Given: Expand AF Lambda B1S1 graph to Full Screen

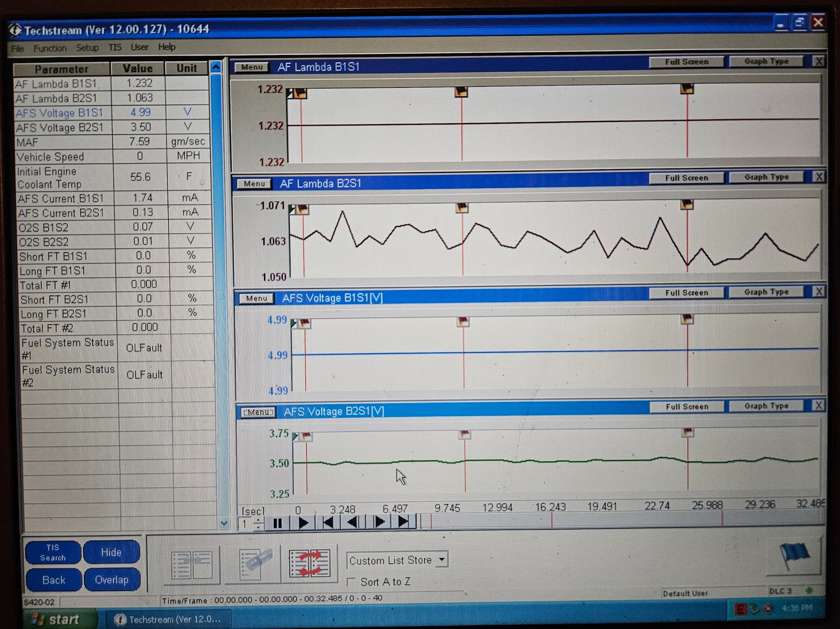Looking at the screenshot, I should pyautogui.click(x=687, y=62).
